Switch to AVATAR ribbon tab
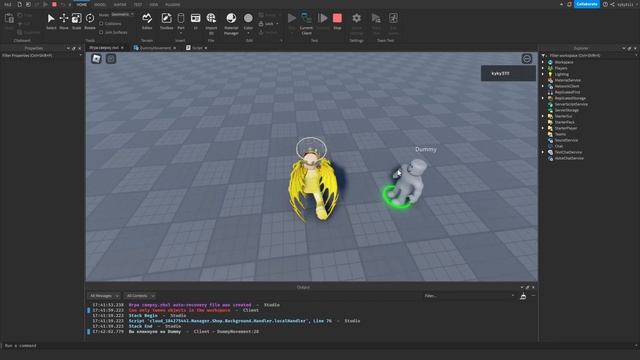The height and width of the screenshot is (360, 640). pyautogui.click(x=120, y=4)
